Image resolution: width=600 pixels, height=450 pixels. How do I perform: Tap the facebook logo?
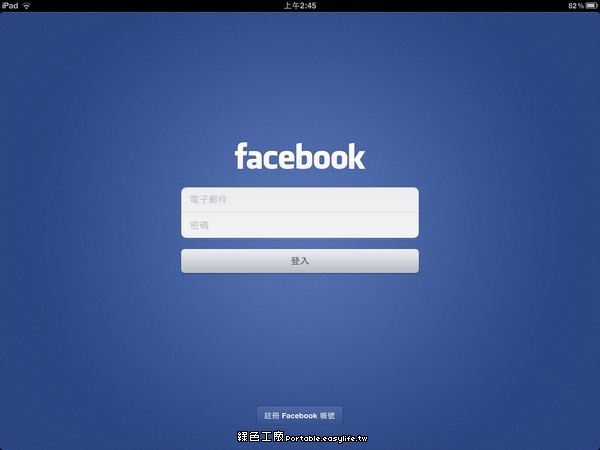pos(300,156)
